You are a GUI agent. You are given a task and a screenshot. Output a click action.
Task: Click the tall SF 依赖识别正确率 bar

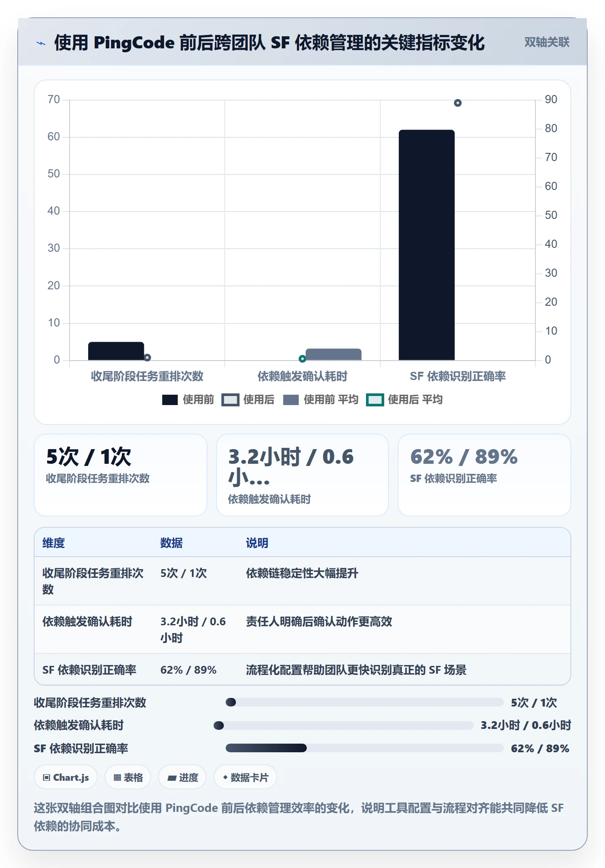pos(427,245)
